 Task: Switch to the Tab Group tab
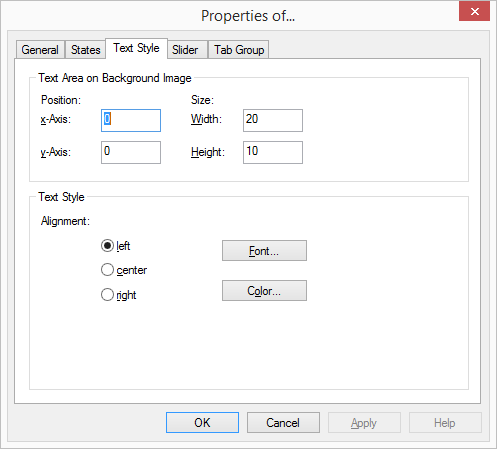pyautogui.click(x=239, y=50)
